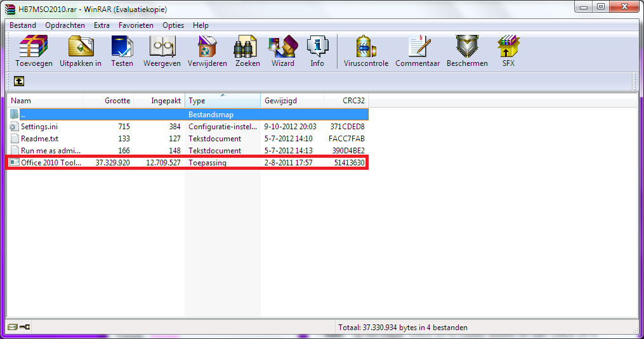Image resolution: width=644 pixels, height=339 pixels.
Task: Click date 2-8-2011 17:57
Action: pyautogui.click(x=288, y=162)
